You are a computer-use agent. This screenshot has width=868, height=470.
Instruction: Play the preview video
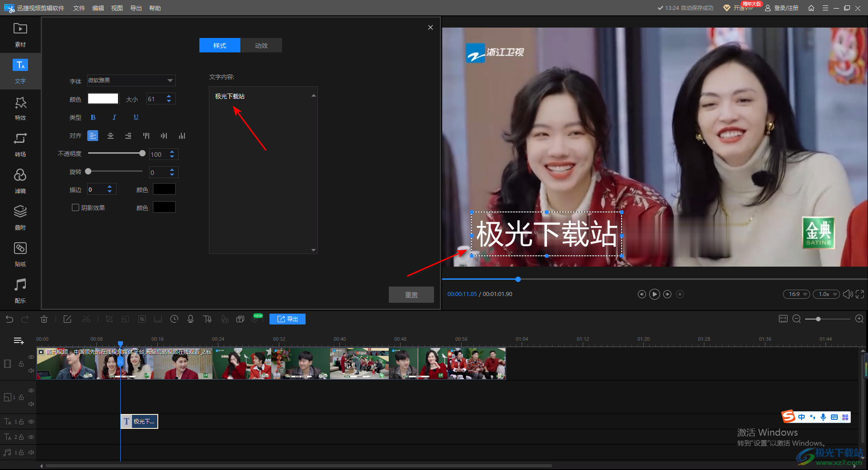click(654, 294)
